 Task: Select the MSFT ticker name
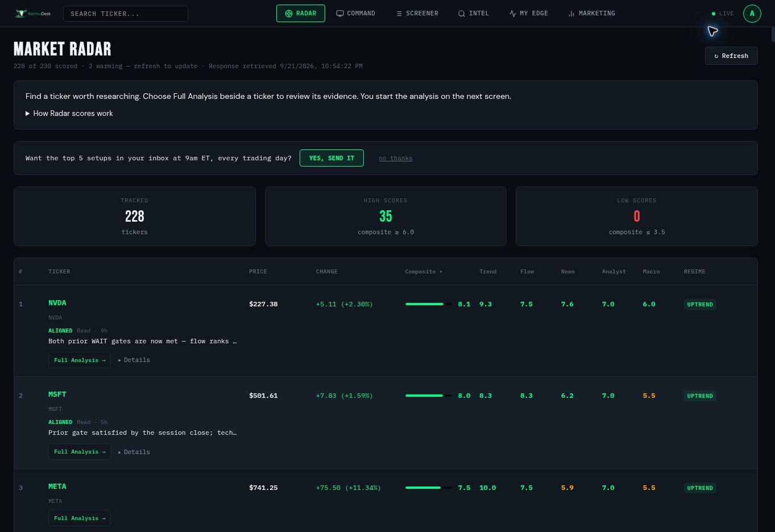pos(57,394)
